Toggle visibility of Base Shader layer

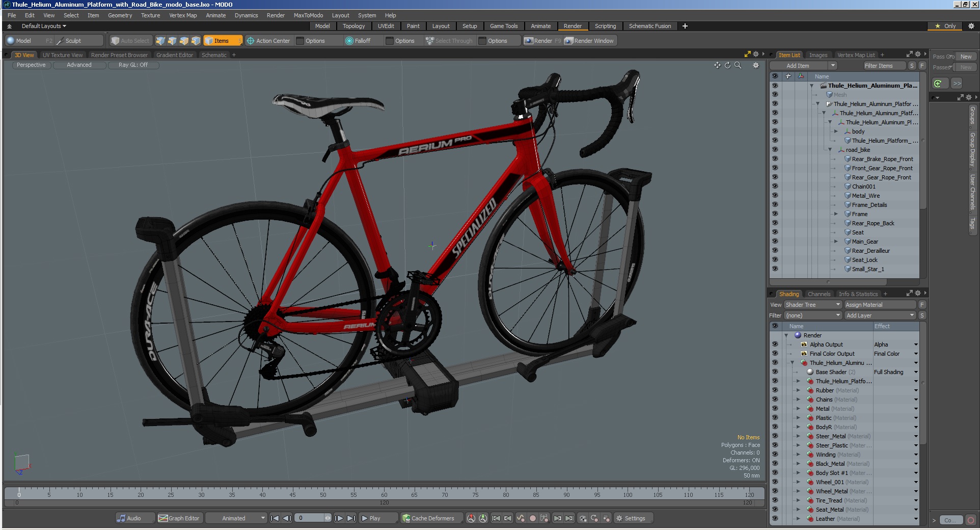pos(775,372)
